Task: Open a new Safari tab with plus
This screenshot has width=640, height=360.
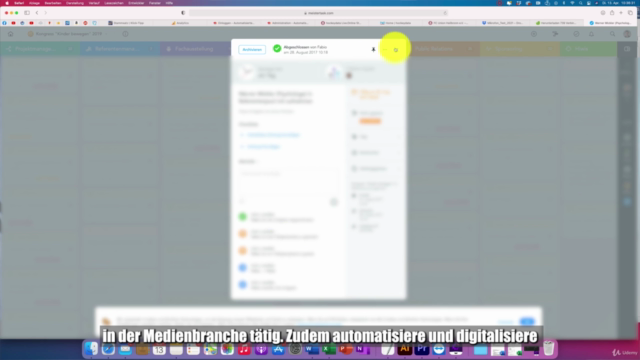Action: 621,13
